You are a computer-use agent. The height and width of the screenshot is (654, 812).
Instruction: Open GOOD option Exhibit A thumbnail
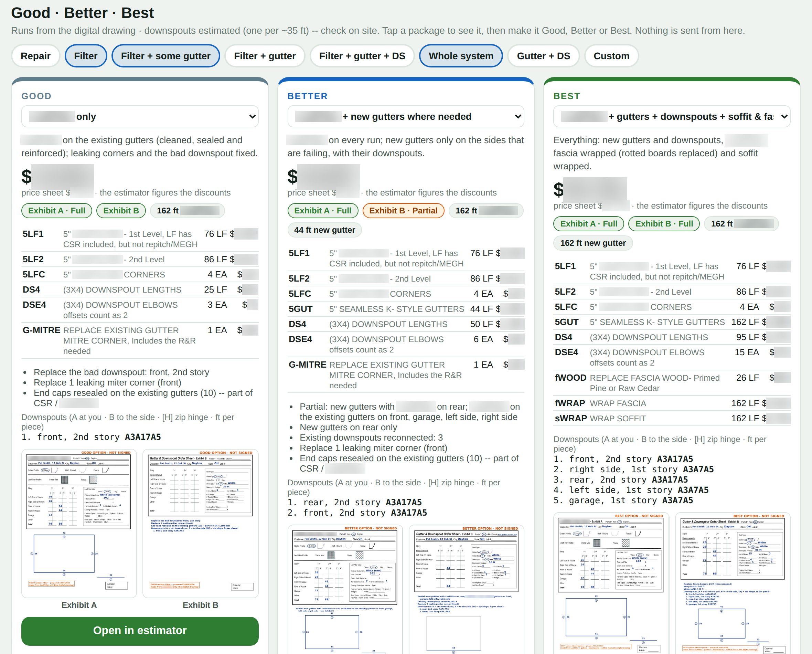79,523
